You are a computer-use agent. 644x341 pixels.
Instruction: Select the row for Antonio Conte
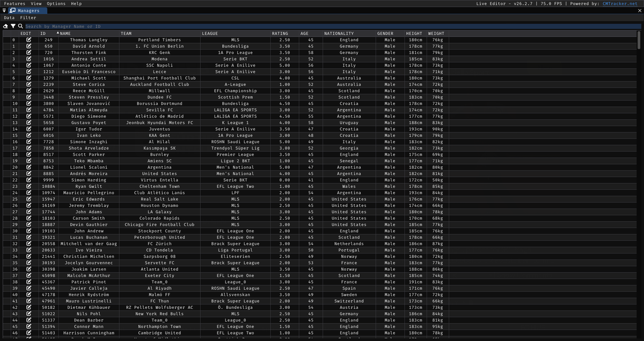(x=161, y=65)
